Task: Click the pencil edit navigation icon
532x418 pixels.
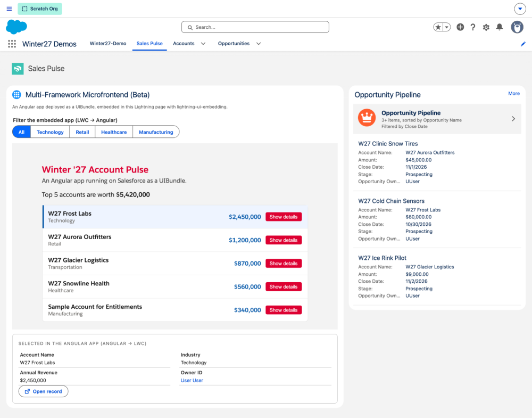Action: coord(523,44)
